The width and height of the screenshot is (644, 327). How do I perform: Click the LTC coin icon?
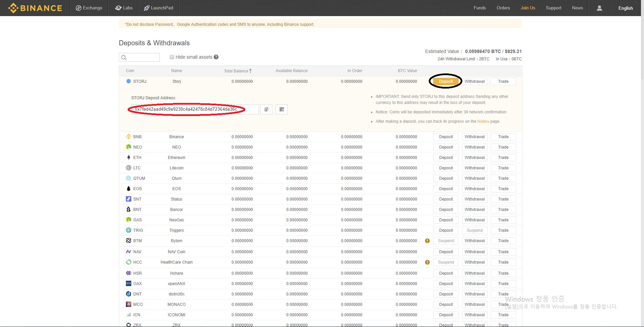(x=129, y=168)
